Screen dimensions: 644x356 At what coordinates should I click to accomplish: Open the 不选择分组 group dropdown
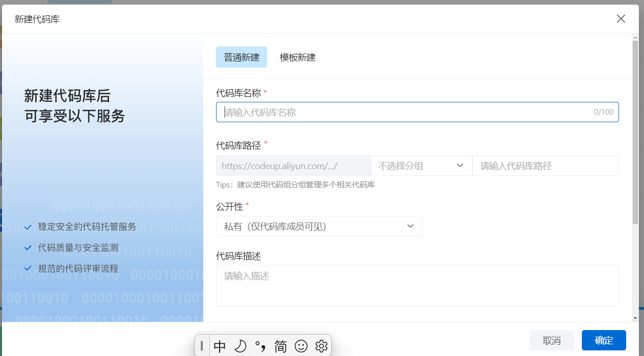click(421, 166)
